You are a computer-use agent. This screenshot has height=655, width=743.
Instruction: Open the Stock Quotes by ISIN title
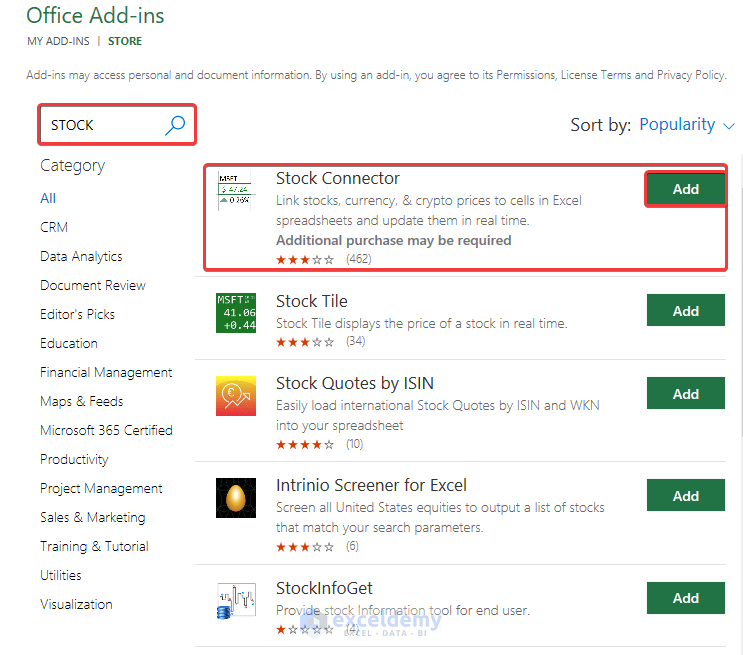[354, 383]
